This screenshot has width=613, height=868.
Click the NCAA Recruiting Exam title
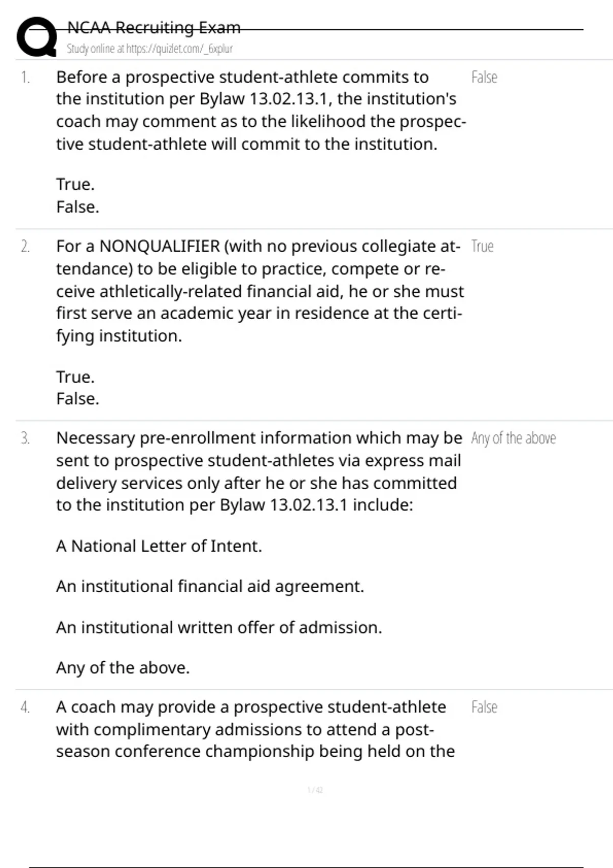click(x=154, y=28)
